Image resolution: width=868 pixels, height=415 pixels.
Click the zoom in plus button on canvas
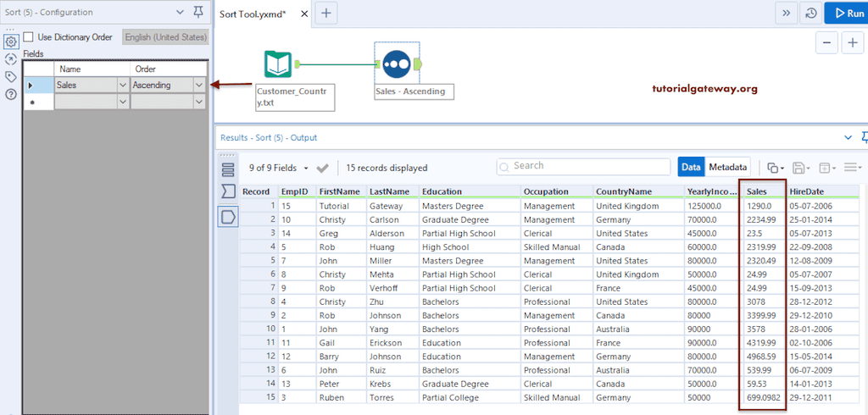852,43
